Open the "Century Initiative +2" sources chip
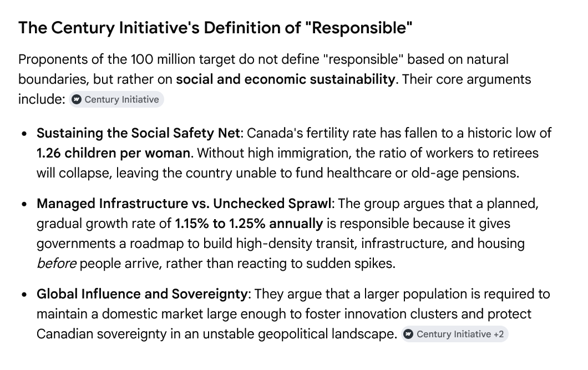Viewport: 588px width, 370px height. point(454,334)
